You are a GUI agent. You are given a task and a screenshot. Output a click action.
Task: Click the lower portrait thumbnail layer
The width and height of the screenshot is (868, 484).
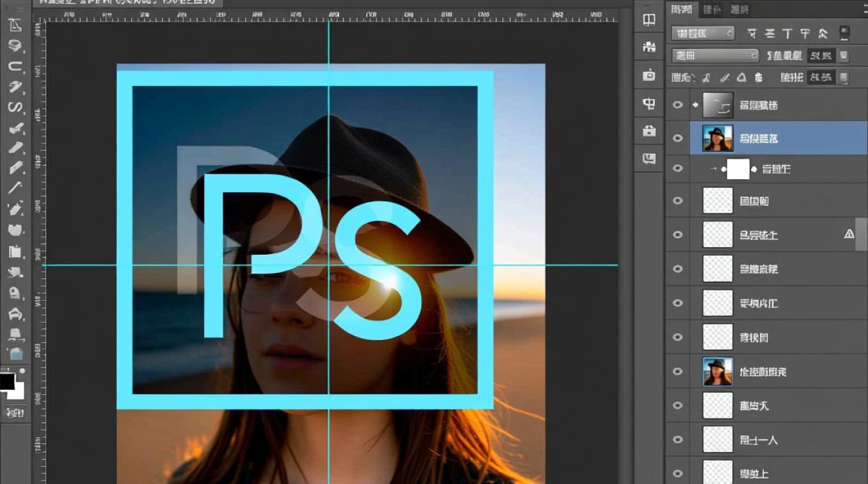(718, 372)
